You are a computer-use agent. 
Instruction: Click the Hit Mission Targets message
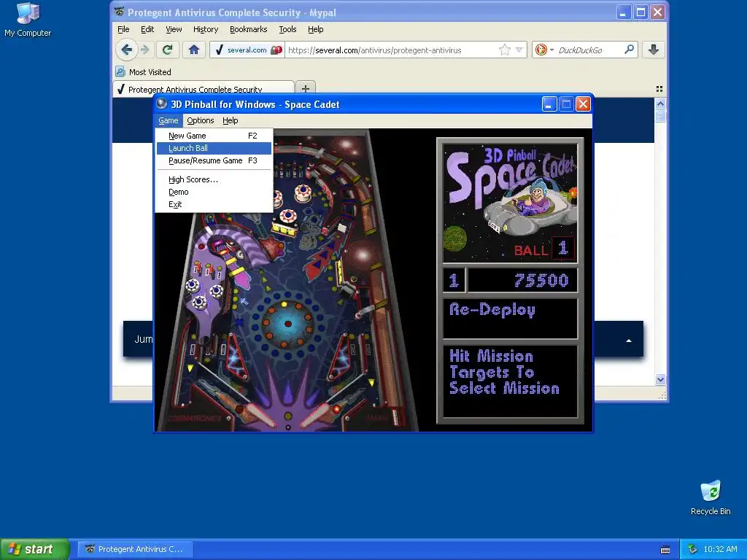[x=504, y=372]
